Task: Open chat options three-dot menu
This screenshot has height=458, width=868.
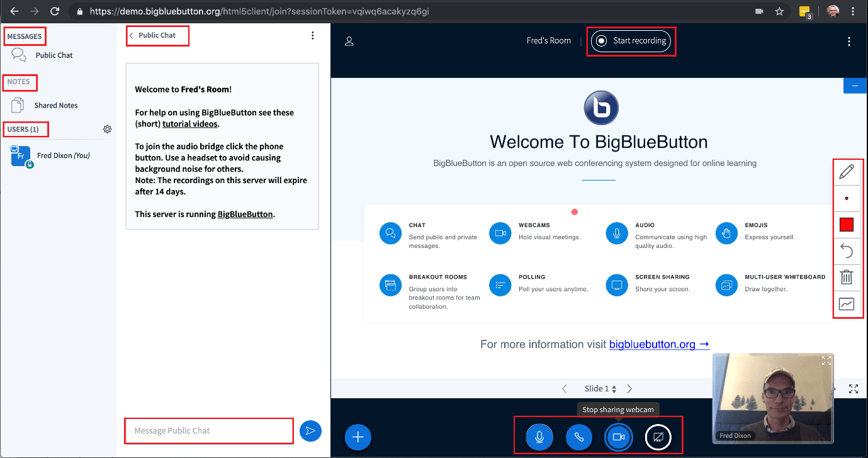Action: (x=313, y=36)
